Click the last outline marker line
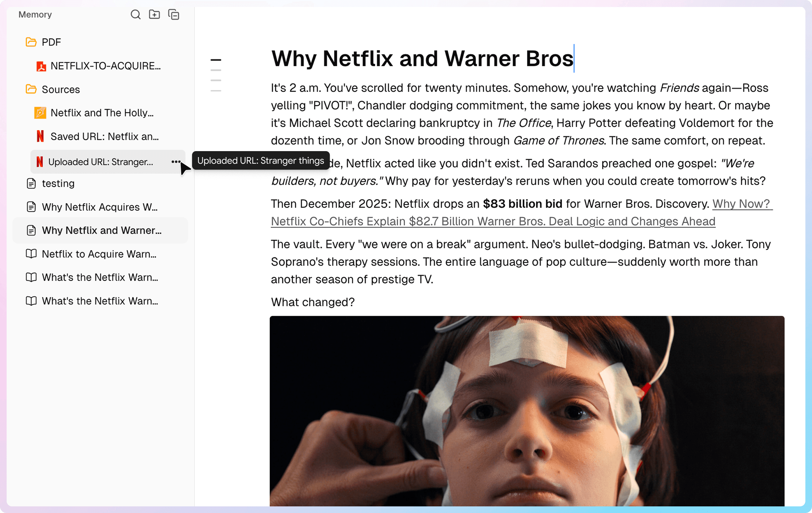 tap(216, 91)
